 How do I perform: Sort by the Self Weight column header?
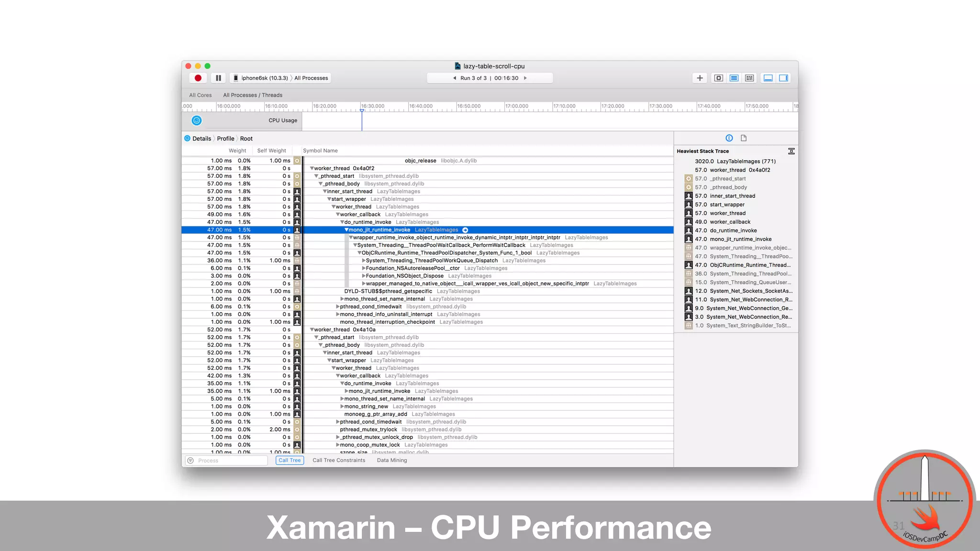pyautogui.click(x=271, y=151)
